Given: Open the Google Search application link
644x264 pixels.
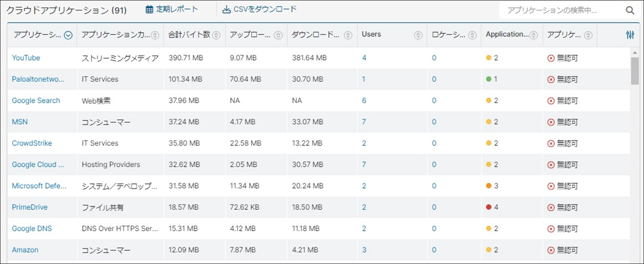Looking at the screenshot, I should point(36,101).
